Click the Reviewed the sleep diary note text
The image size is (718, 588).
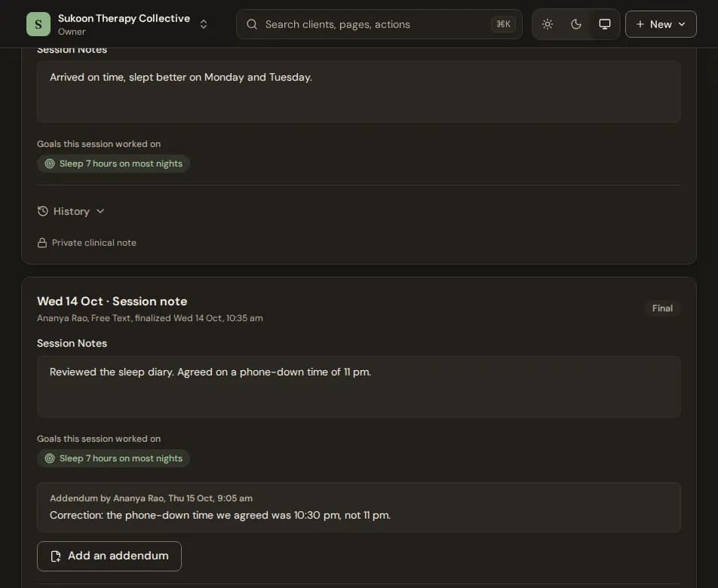pyautogui.click(x=210, y=372)
